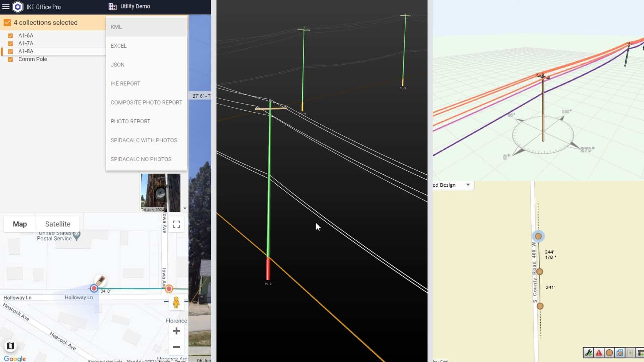Select the orange pole circle tool icon

tap(609, 353)
